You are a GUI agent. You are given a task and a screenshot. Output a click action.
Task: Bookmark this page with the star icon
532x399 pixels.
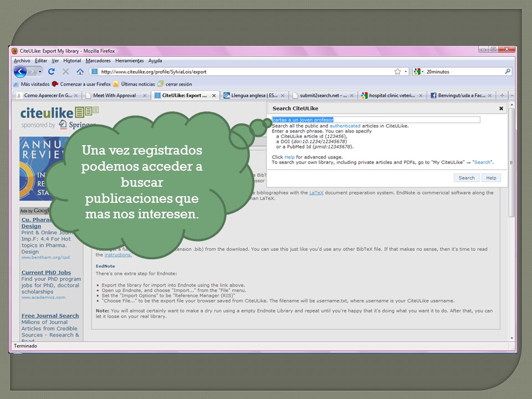click(398, 71)
